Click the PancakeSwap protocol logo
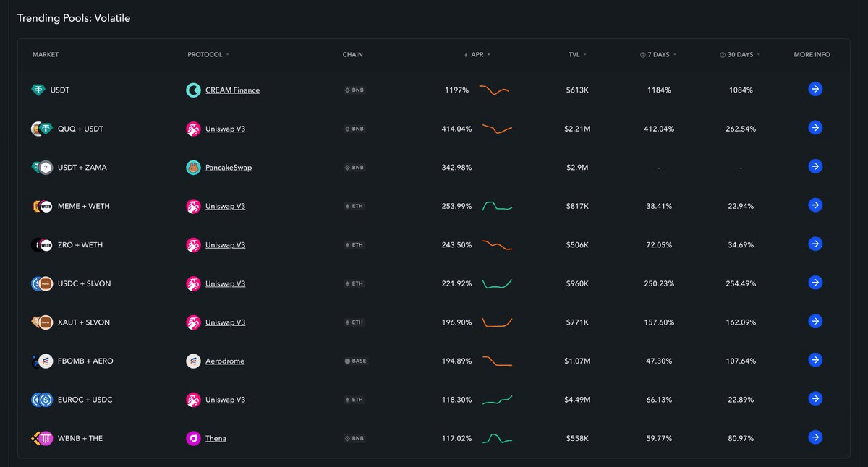 pyautogui.click(x=193, y=168)
